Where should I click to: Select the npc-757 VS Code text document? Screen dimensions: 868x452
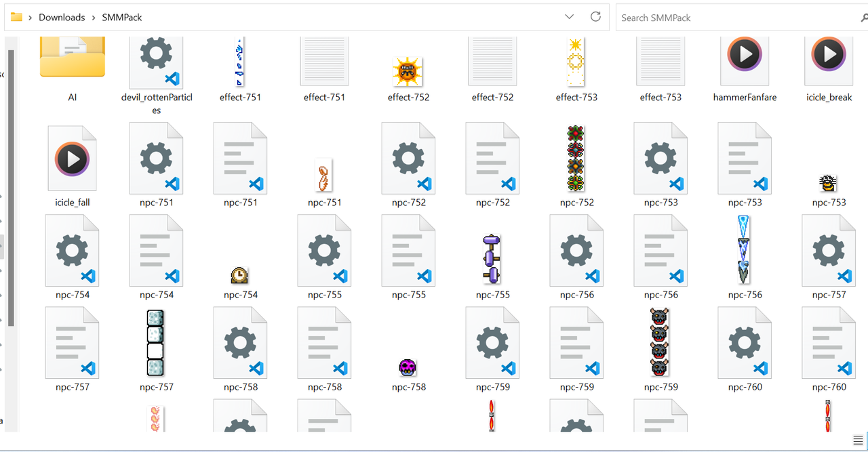click(73, 343)
